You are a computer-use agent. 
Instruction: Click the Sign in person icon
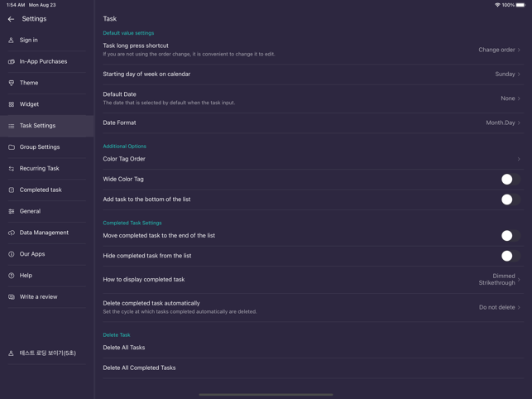point(12,40)
